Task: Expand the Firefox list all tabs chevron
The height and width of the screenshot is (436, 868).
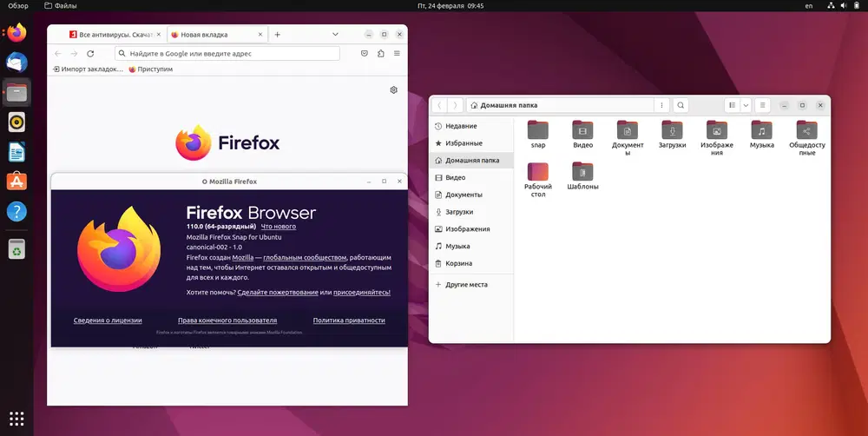Action: point(335,35)
